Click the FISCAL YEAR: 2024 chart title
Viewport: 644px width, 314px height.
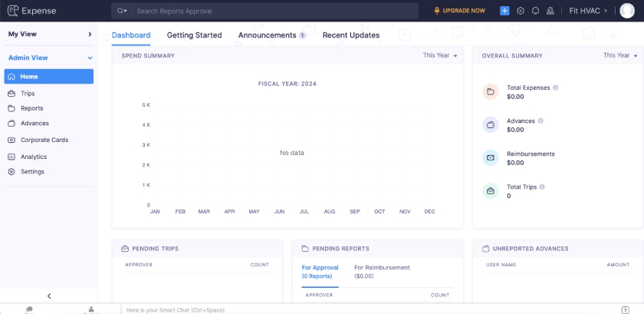(x=287, y=84)
